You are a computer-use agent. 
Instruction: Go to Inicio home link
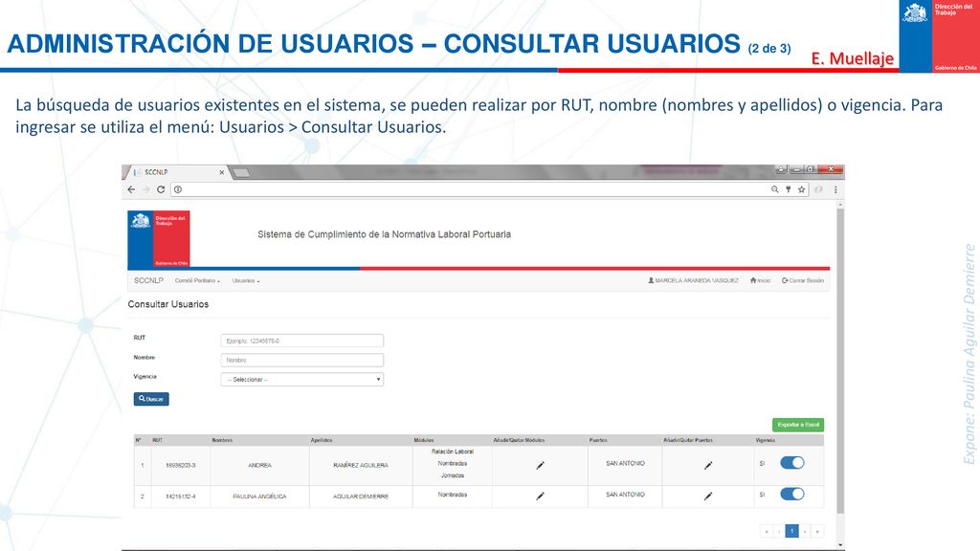[760, 280]
